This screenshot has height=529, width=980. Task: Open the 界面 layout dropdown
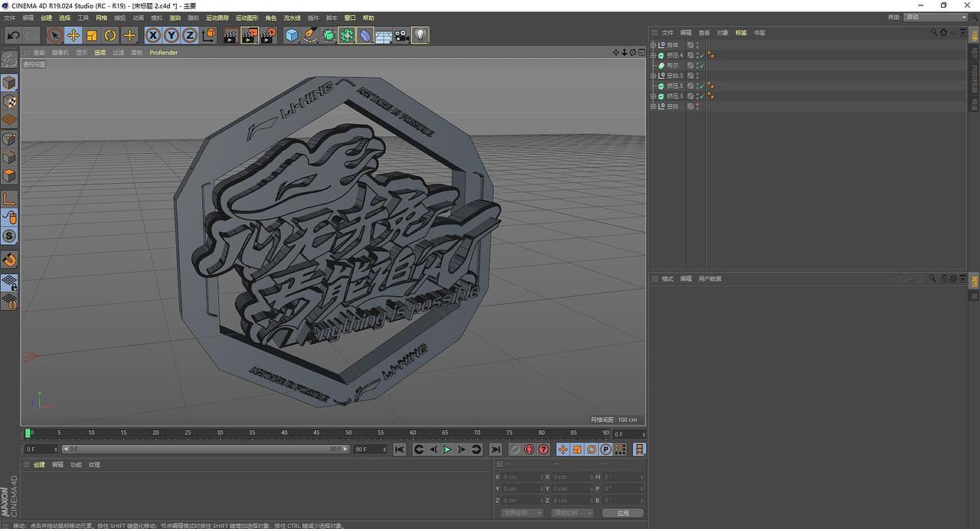pyautogui.click(x=937, y=17)
